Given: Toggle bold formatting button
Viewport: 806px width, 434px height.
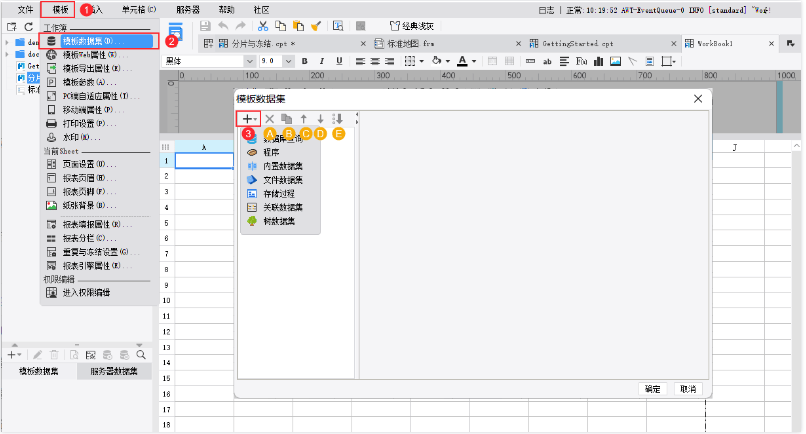Looking at the screenshot, I should [304, 61].
